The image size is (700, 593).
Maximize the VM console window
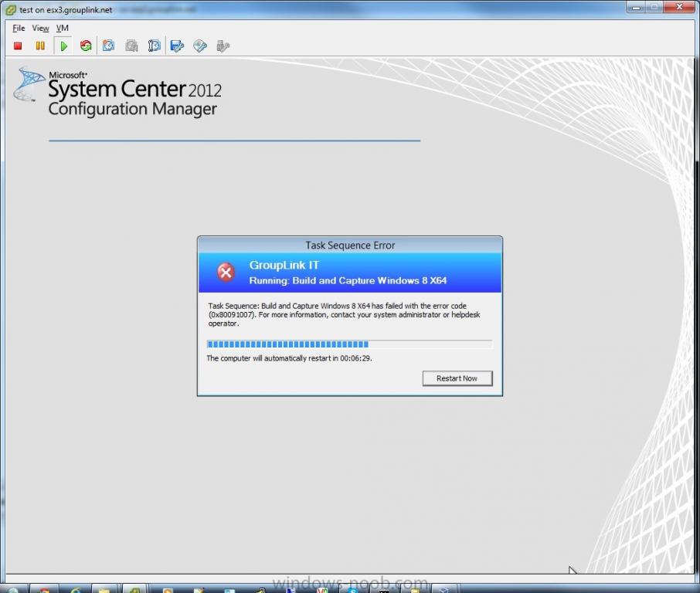pos(654,7)
